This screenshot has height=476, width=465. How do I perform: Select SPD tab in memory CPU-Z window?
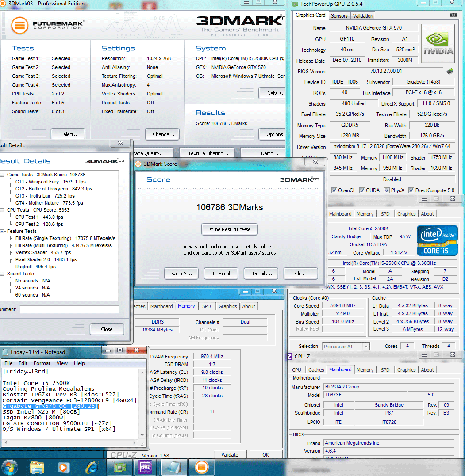click(206, 306)
